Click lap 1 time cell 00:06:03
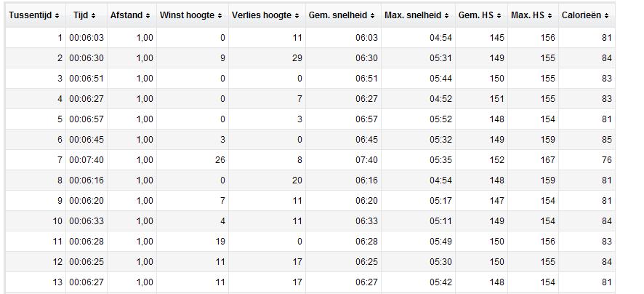 pos(86,38)
